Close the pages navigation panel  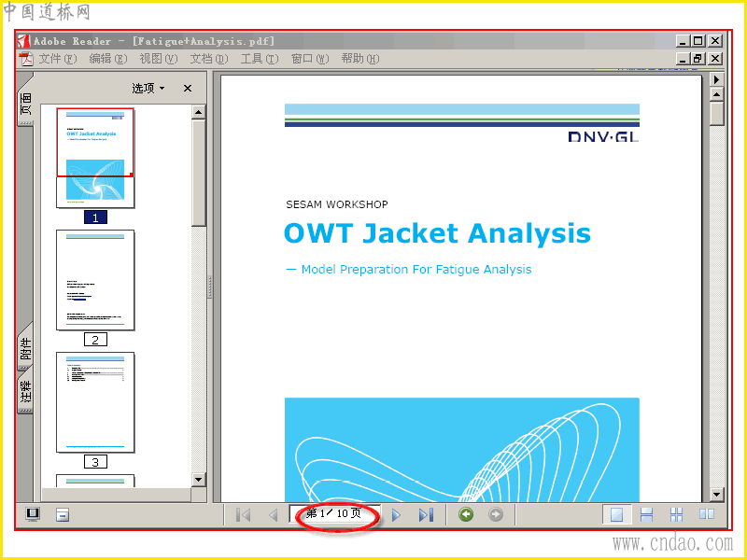188,88
